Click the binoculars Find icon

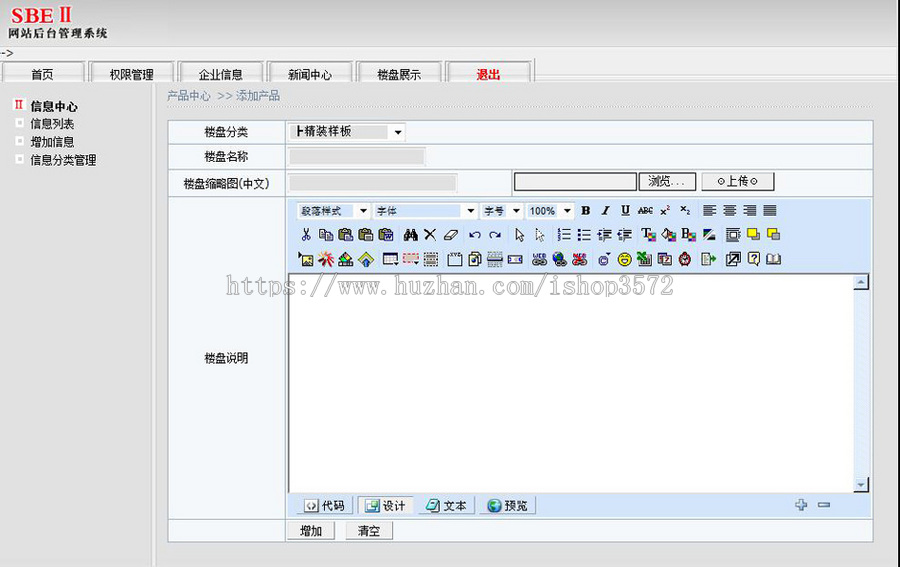410,235
